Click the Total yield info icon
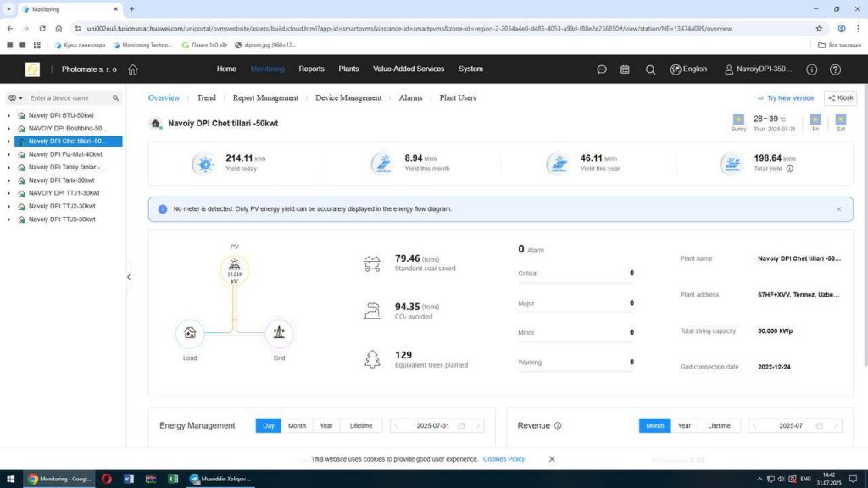Image resolution: width=868 pixels, height=488 pixels. [790, 169]
